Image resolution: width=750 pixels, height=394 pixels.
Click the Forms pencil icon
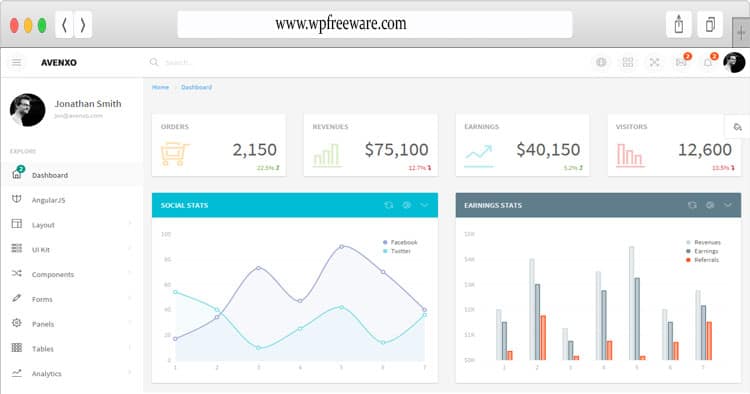16,298
